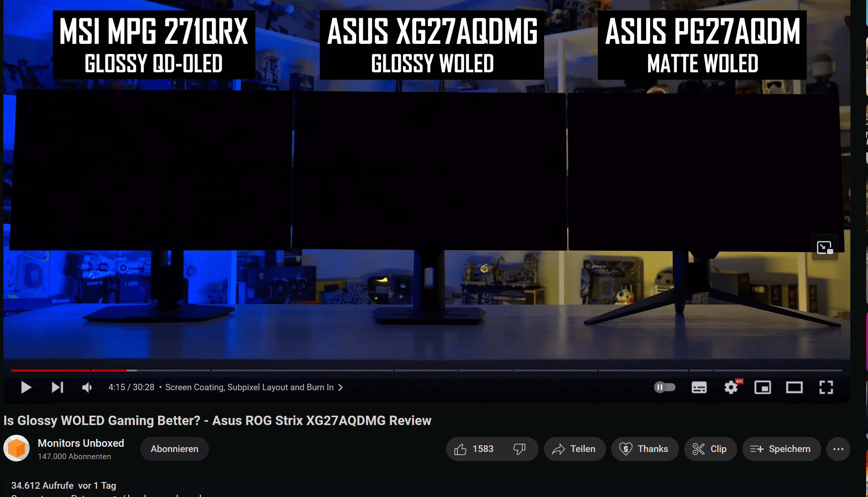Image resolution: width=868 pixels, height=497 pixels.
Task: Create a Clip from video
Action: [x=710, y=449]
